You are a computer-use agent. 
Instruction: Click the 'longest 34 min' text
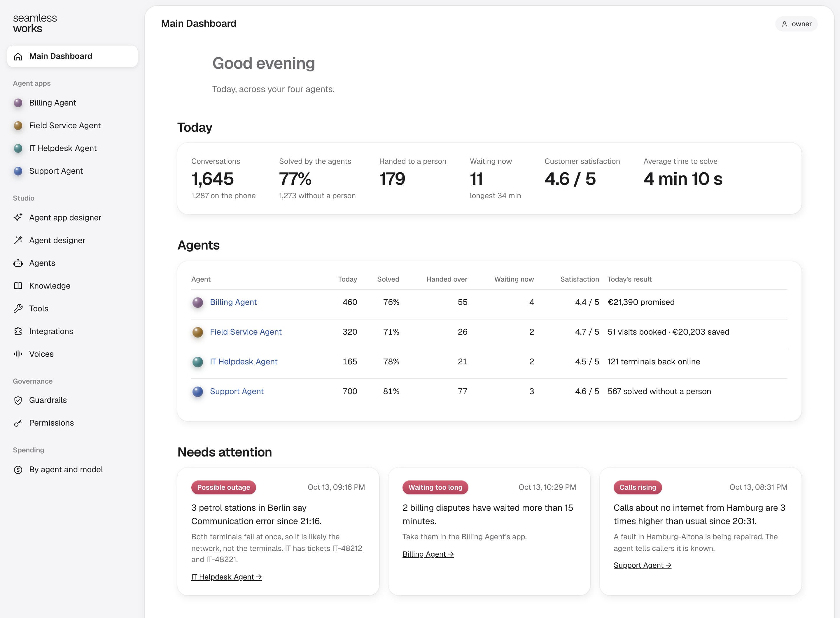(495, 196)
